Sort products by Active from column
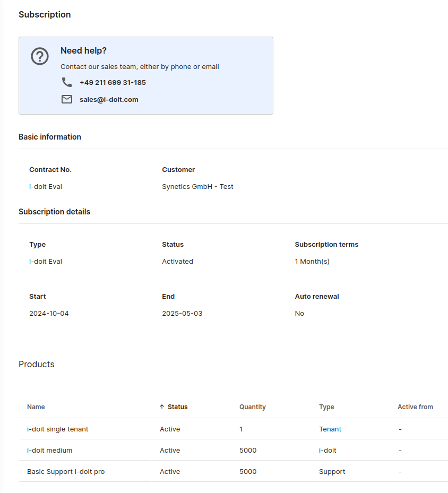This screenshot has height=493, width=448. (415, 407)
